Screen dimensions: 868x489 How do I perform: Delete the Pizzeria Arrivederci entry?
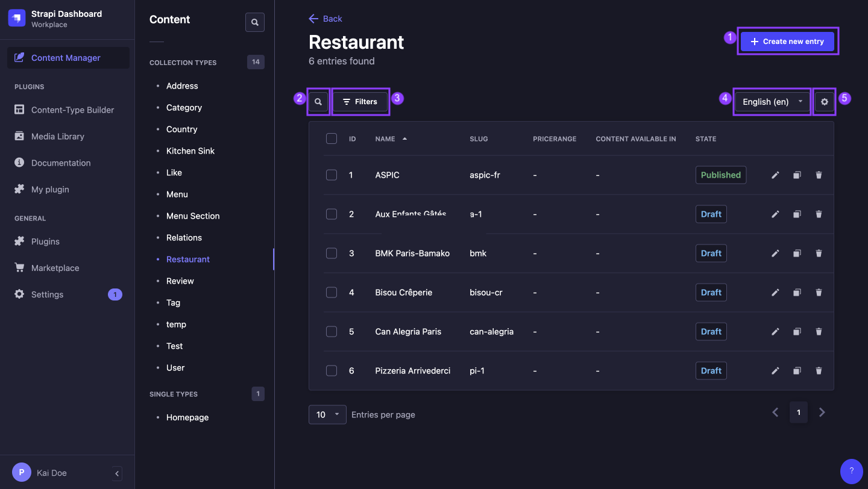tap(819, 370)
